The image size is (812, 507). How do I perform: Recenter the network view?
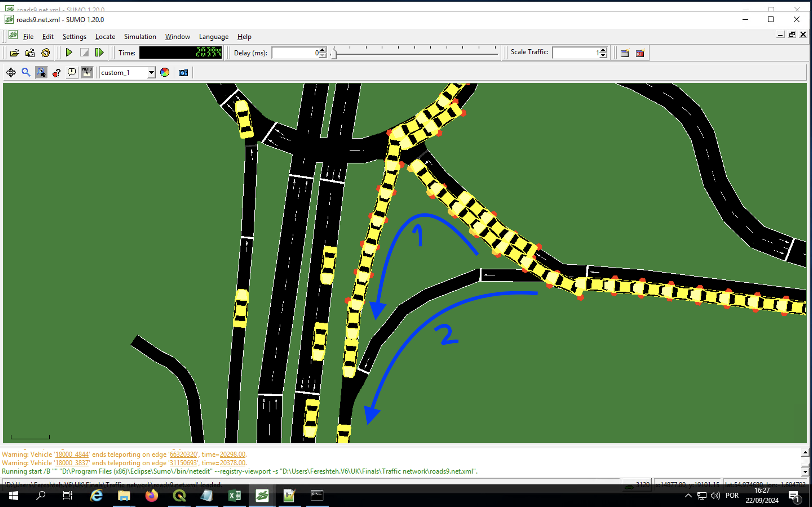point(11,72)
